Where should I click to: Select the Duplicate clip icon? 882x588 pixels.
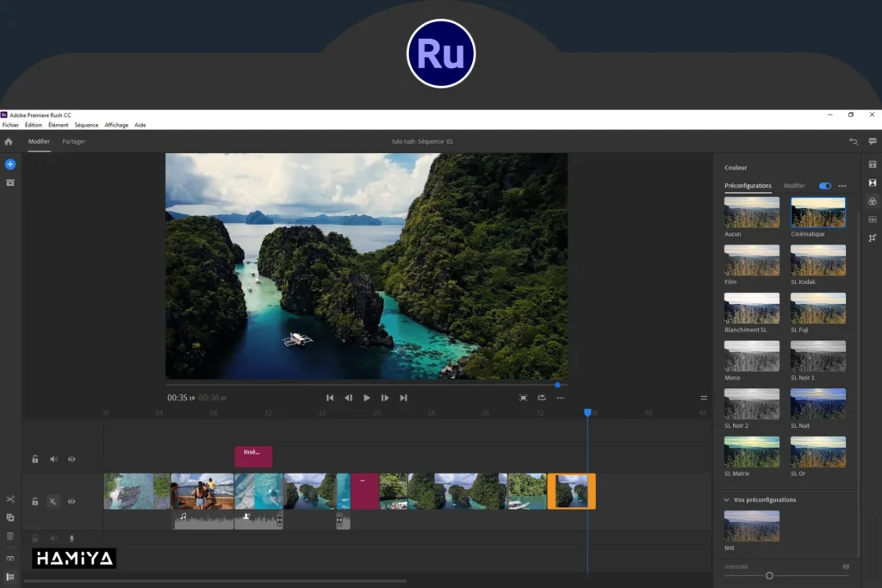11,517
